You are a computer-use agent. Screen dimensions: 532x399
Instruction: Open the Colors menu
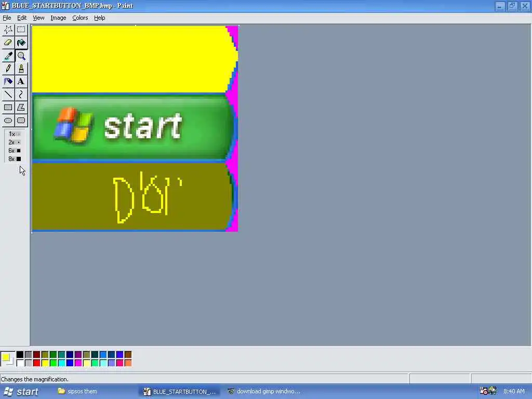pos(80,18)
